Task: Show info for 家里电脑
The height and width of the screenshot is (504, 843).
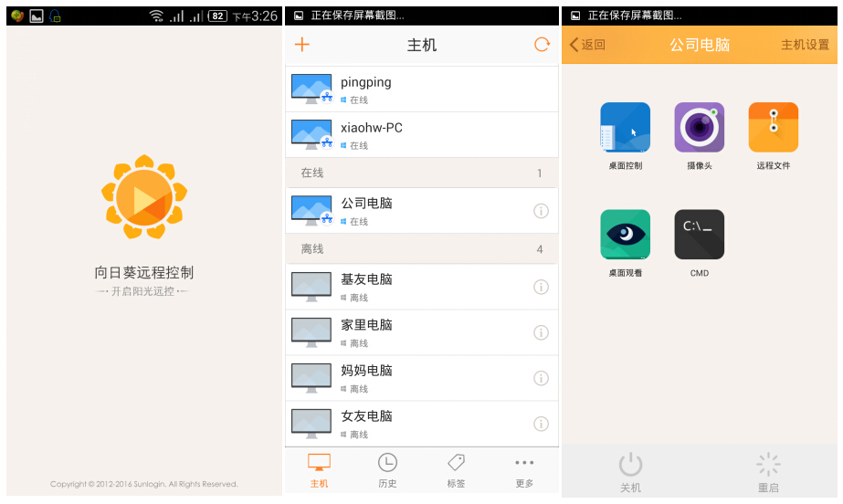Action: pyautogui.click(x=541, y=332)
